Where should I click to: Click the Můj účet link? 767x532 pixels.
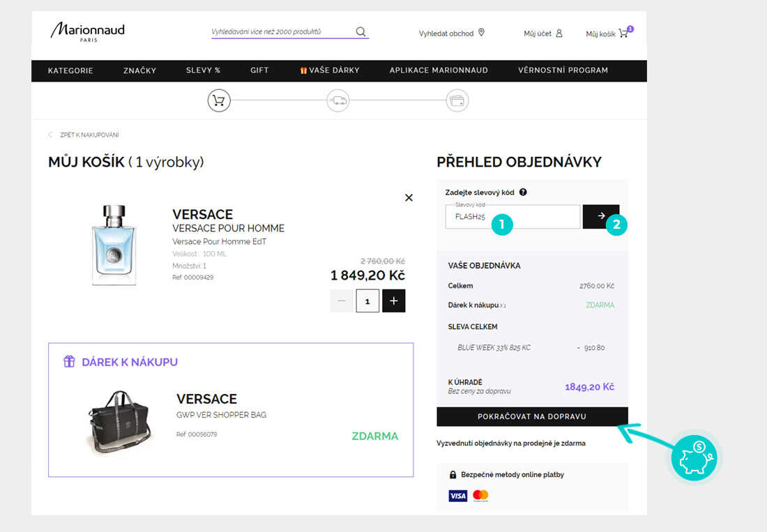click(x=538, y=33)
